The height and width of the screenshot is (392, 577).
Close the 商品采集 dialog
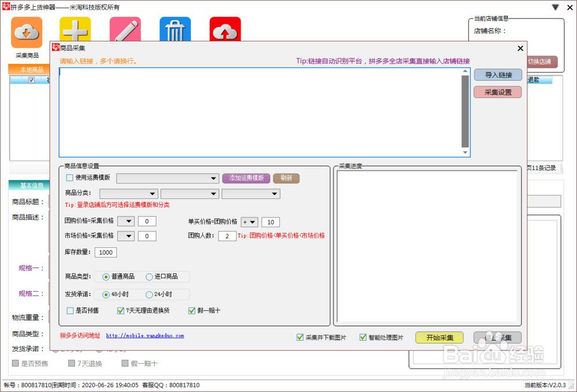(x=520, y=48)
